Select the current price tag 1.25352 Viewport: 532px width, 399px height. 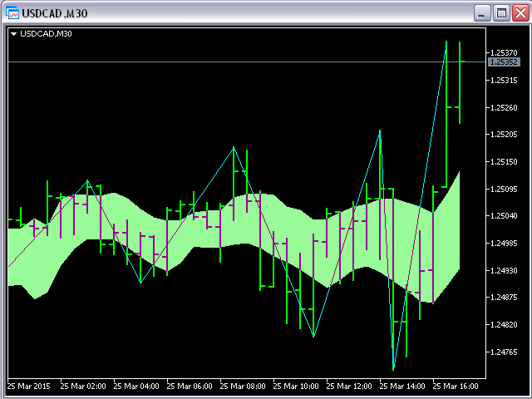click(504, 62)
